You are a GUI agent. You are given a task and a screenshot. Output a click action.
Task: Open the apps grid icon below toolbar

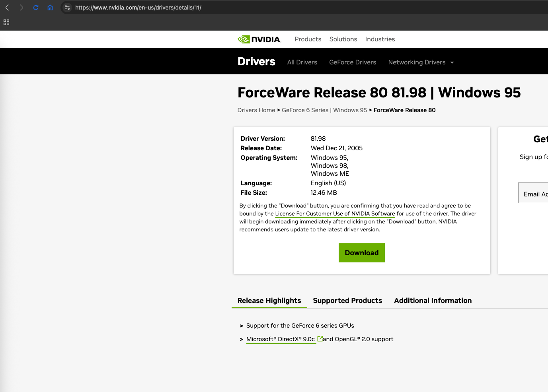pos(6,22)
